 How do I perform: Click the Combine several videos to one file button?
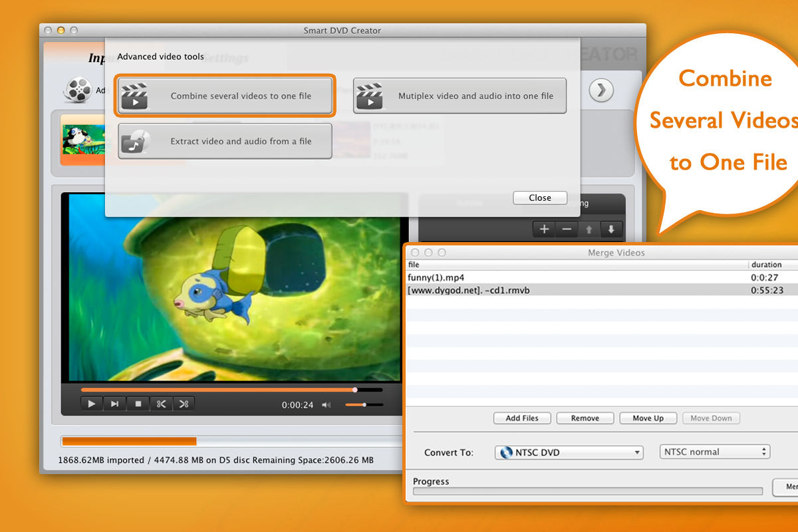(x=225, y=96)
